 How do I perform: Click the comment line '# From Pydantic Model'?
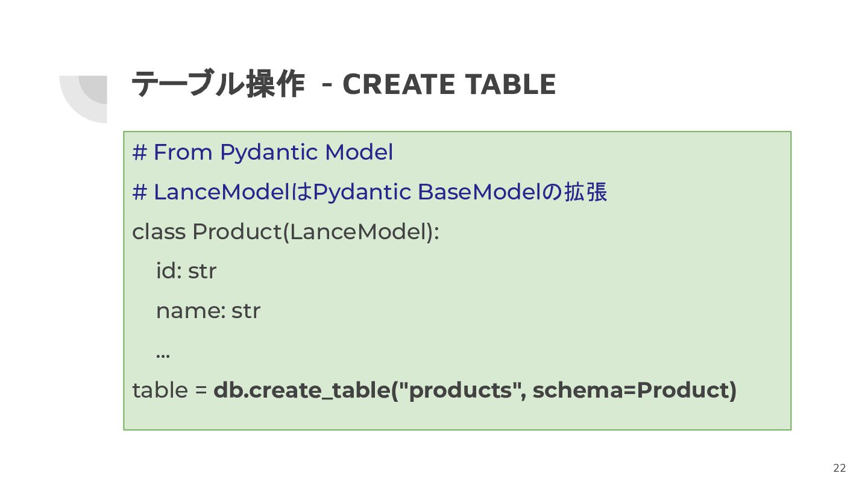click(x=263, y=152)
